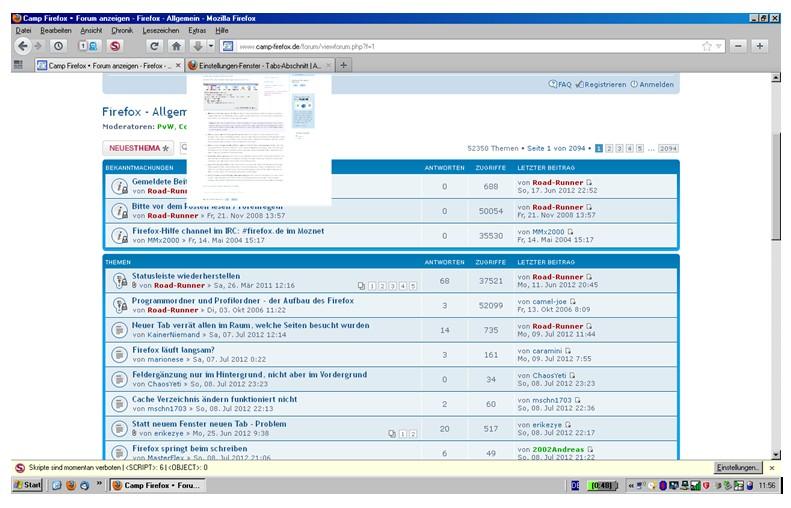Open tab groups grid icon
Screen dimensions: 791x508
coord(18,65)
